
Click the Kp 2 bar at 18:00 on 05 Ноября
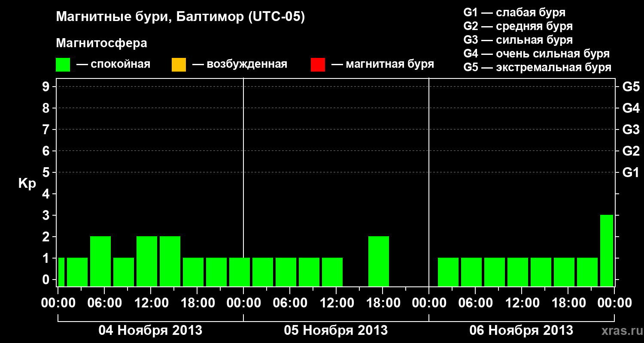click(379, 261)
